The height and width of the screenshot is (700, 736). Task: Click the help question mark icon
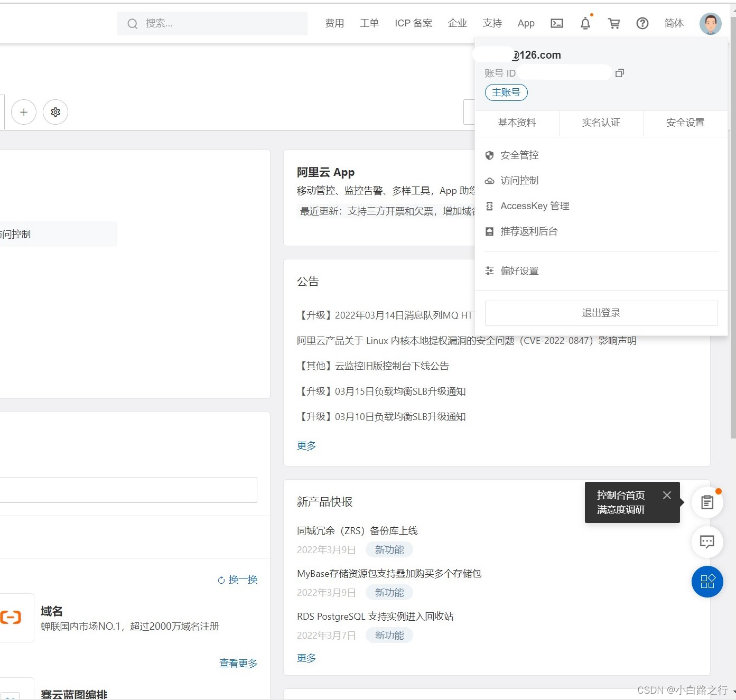point(642,23)
